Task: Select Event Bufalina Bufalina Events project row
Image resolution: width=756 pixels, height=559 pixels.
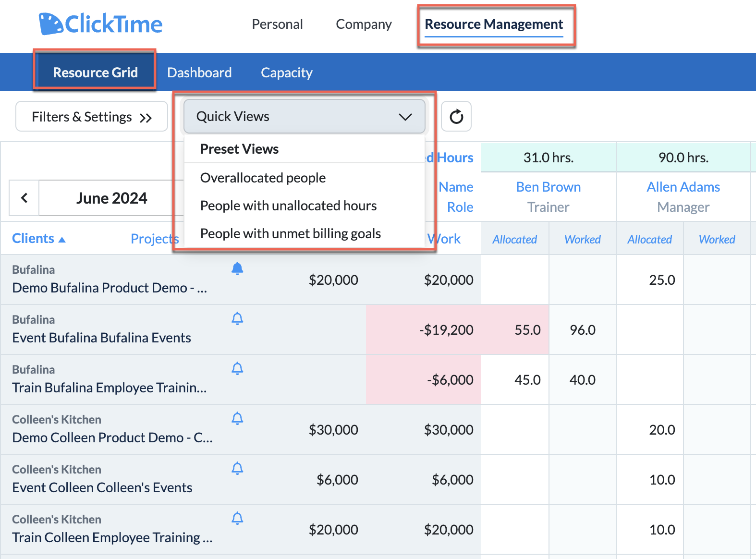Action: tap(101, 338)
